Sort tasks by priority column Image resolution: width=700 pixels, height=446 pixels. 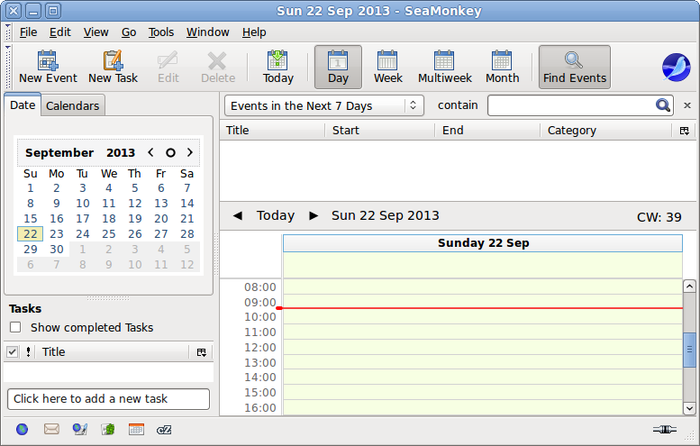click(x=28, y=352)
